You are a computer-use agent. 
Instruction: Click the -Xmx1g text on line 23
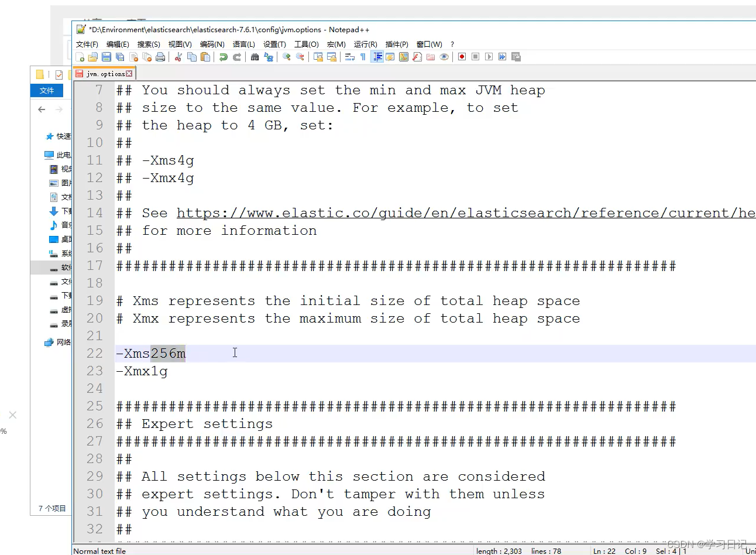tap(142, 371)
